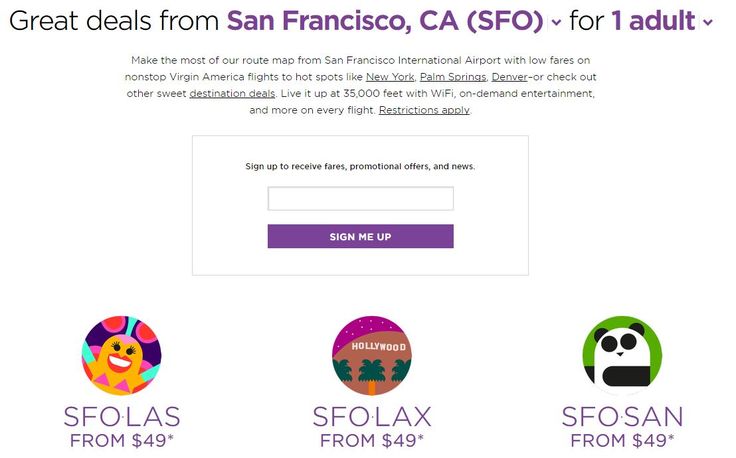Click the SFO·LAS FROM $49 price
Screen dimensions: 736x458
point(122,441)
